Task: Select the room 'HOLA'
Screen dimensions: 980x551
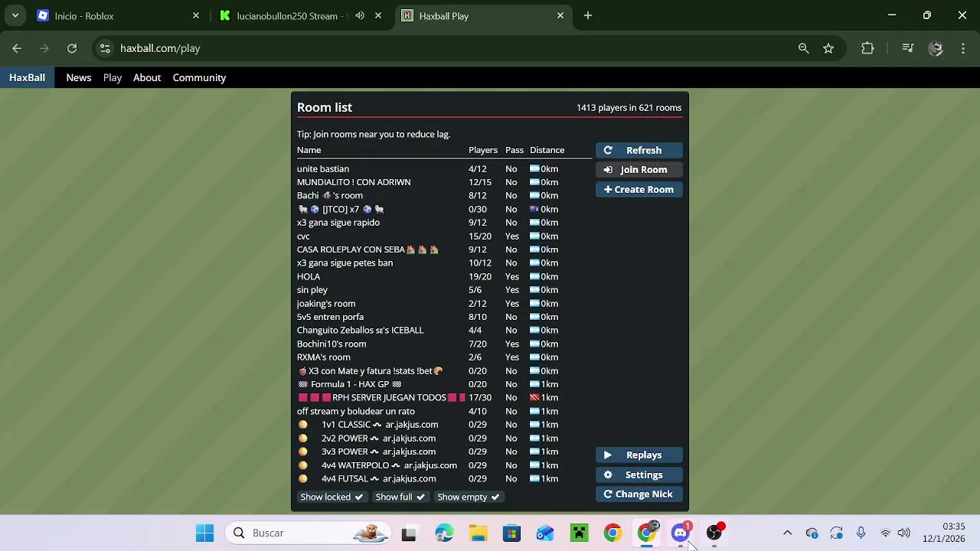Action: (444, 276)
